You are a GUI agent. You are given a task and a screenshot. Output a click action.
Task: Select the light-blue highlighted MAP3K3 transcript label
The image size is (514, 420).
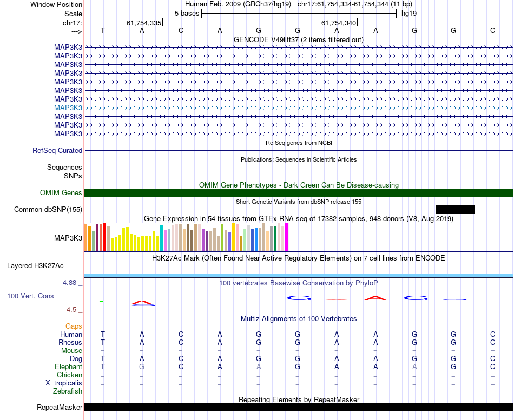pyautogui.click(x=68, y=108)
